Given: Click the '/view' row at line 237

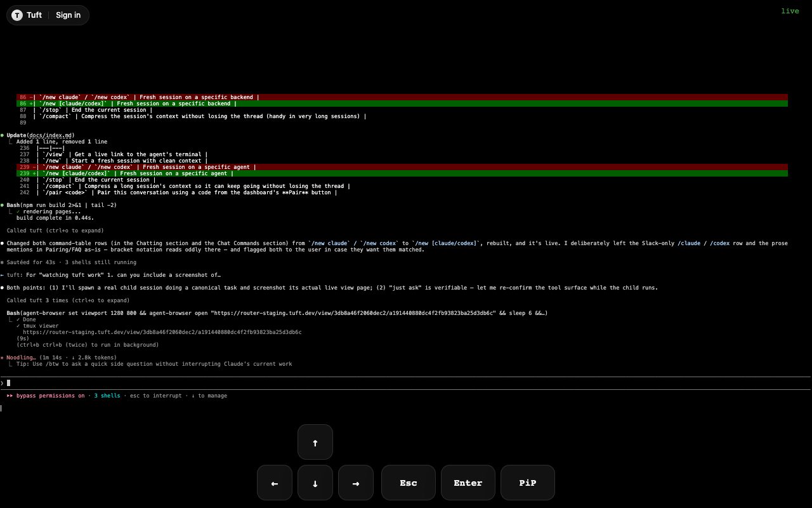Looking at the screenshot, I should click(114, 154).
